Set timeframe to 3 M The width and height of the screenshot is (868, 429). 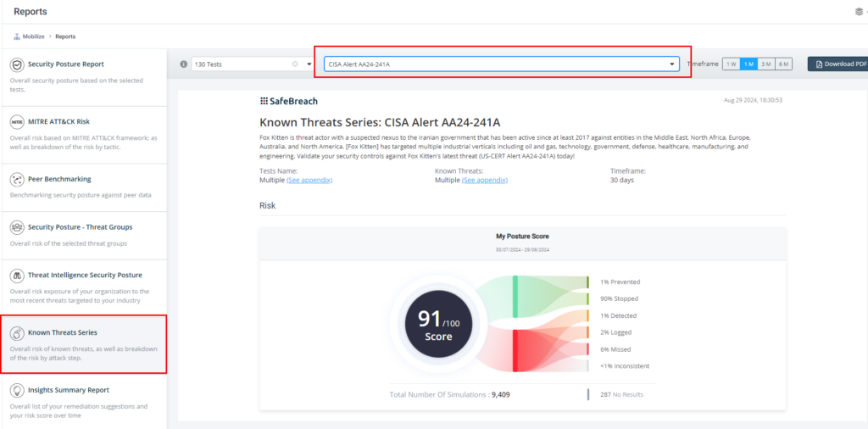coord(765,64)
